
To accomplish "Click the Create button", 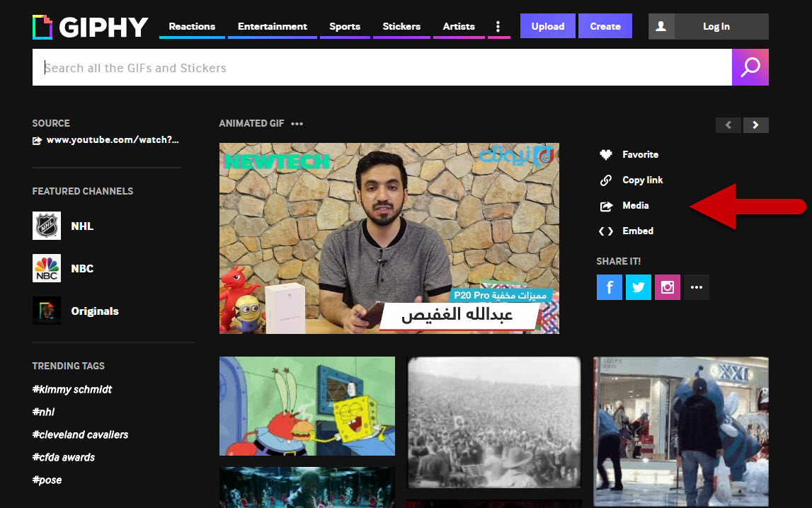I will (605, 26).
